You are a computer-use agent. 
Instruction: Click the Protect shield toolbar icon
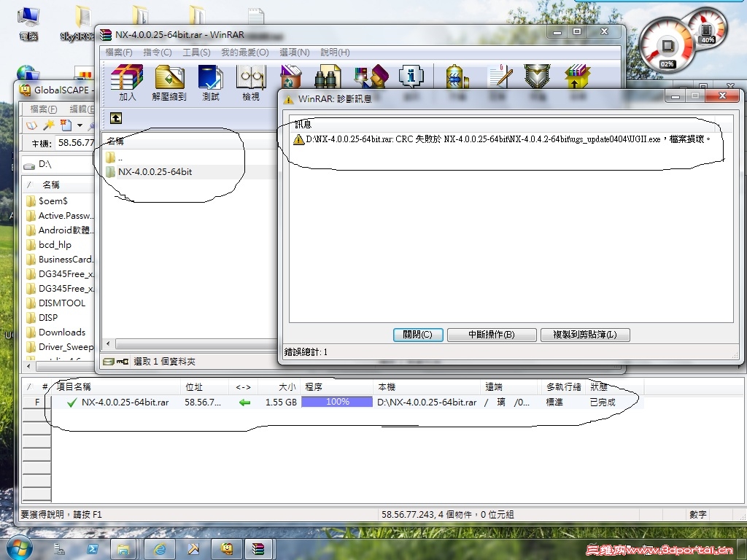tap(537, 76)
